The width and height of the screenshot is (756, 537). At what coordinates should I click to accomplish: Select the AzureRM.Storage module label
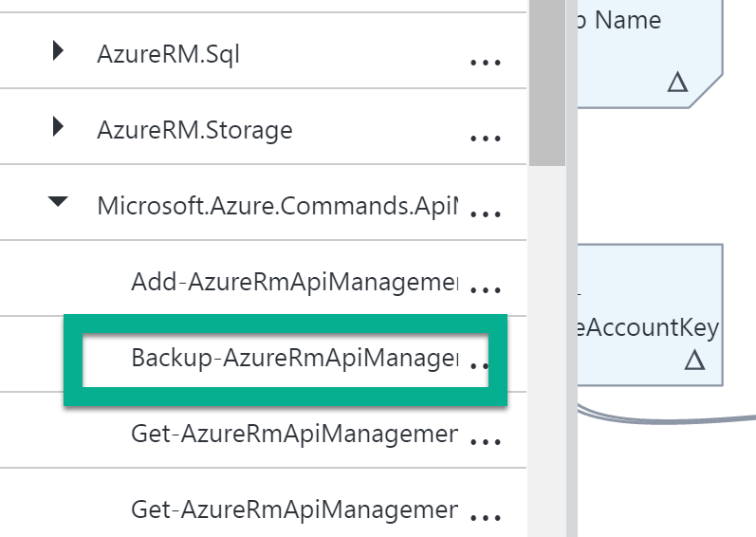point(194,129)
